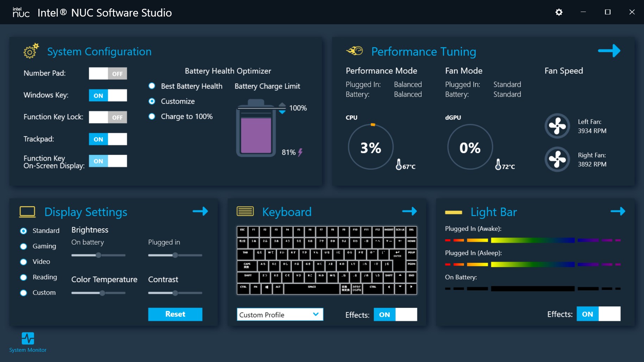Toggle the Function Key Lock switch
The image size is (644, 362).
tap(108, 117)
